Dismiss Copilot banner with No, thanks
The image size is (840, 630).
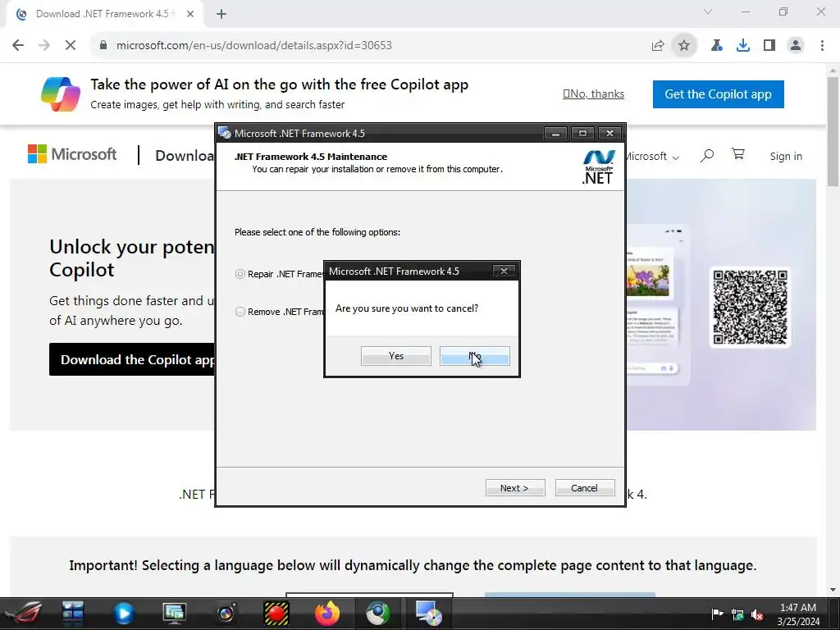594,94
